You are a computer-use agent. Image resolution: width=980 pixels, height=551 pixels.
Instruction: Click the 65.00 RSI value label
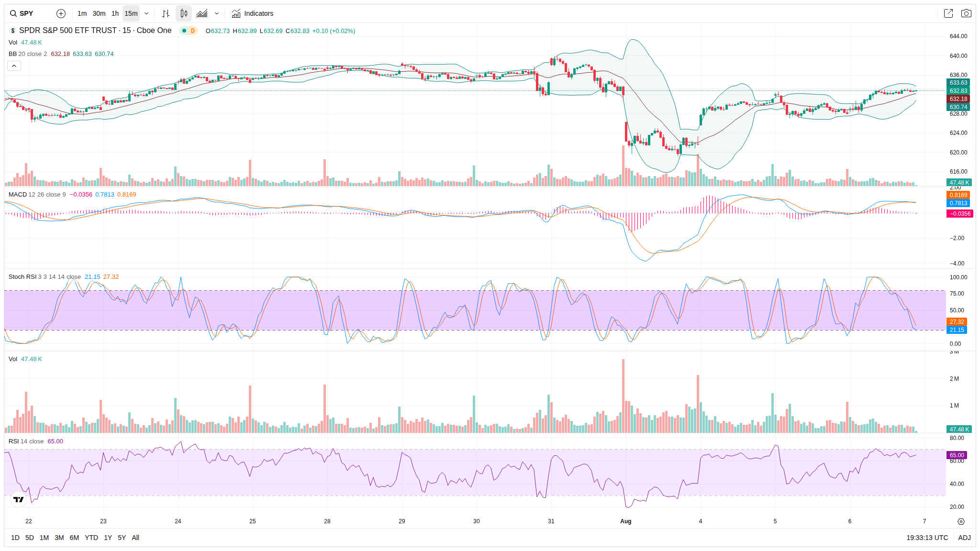(x=957, y=455)
